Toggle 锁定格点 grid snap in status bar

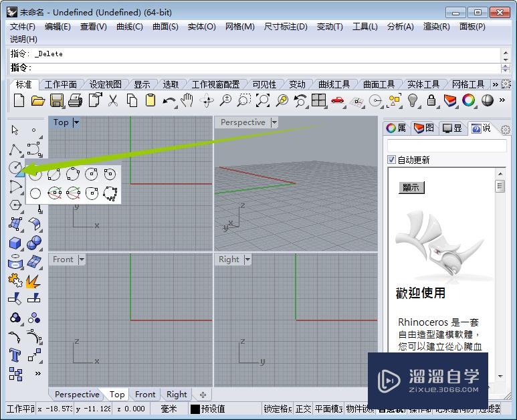click(x=278, y=409)
